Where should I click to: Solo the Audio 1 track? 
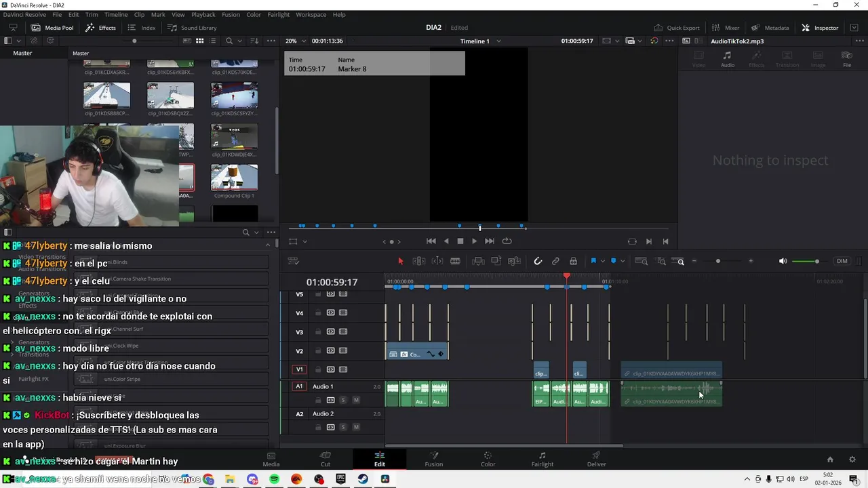343,400
